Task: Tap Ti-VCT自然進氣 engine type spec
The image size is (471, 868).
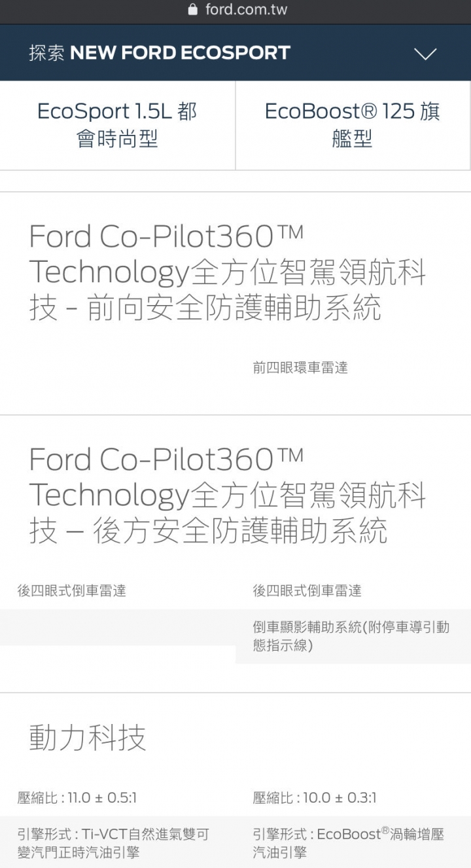Action: click(113, 843)
